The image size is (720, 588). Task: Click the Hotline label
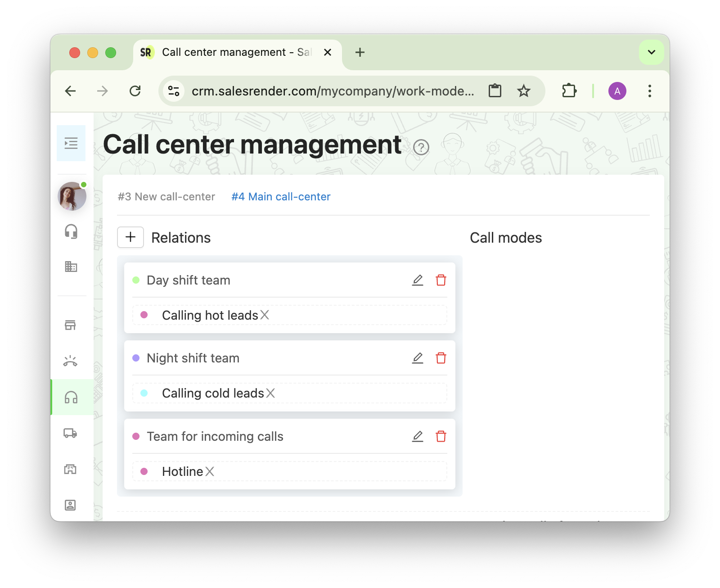183,471
